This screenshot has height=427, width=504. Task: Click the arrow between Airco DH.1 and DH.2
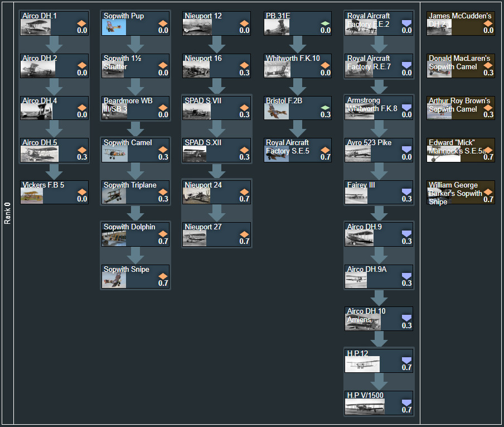point(55,44)
